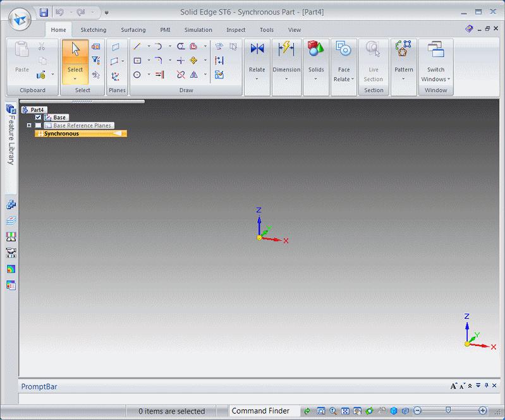Screen dimensions: 505x420
Task: Open the Feature Library sidebar tab
Action: (x=11, y=148)
